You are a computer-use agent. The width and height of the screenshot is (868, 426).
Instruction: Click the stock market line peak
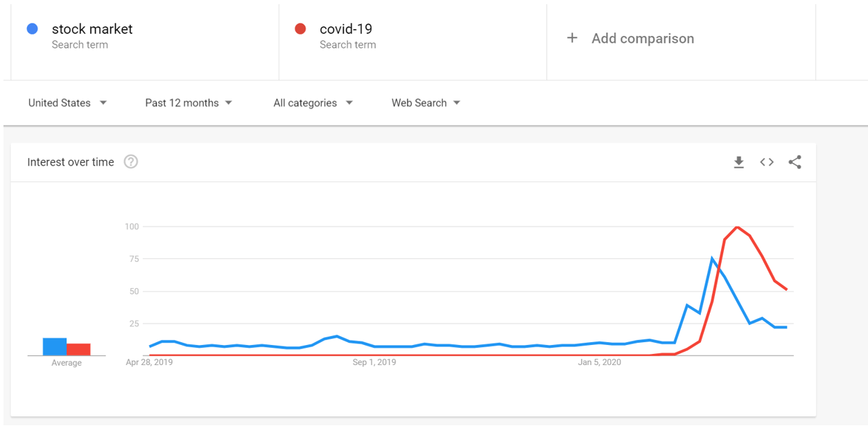pos(712,258)
